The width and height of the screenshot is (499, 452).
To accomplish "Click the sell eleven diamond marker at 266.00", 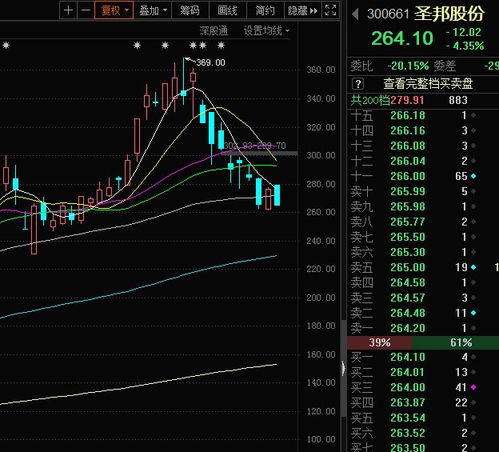I will (474, 176).
